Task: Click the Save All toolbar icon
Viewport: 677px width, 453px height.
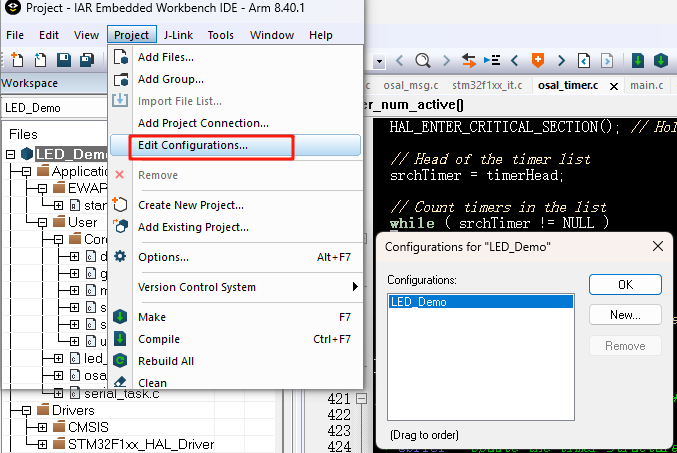Action: [x=87, y=60]
